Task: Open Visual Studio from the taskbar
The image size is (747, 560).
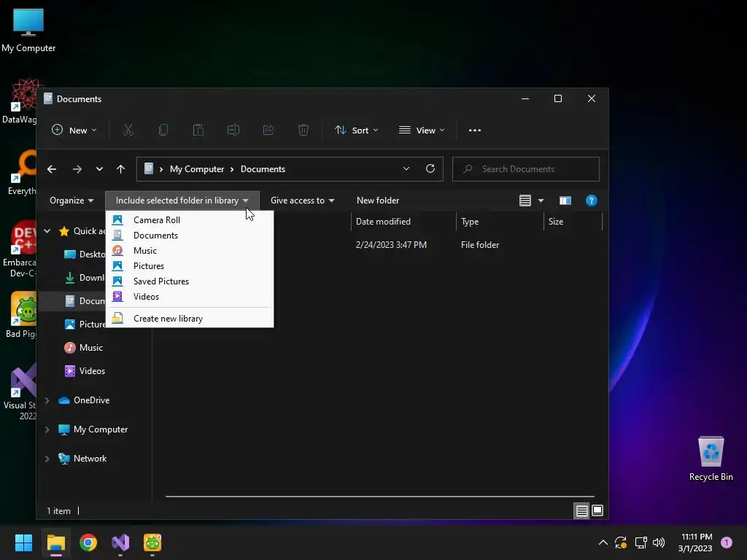Action: 120,542
